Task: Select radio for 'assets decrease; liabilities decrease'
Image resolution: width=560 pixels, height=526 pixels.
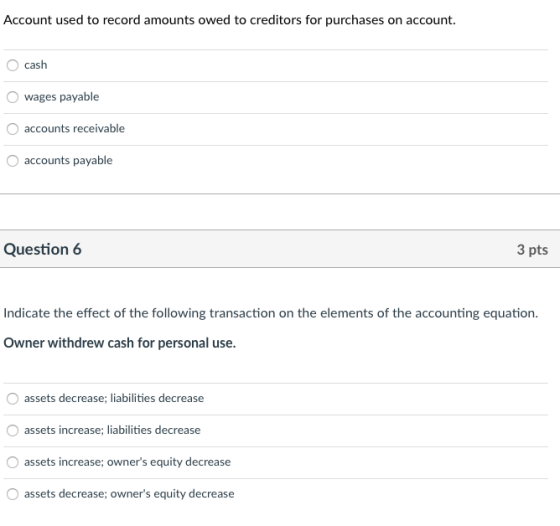Action: click(x=12, y=399)
